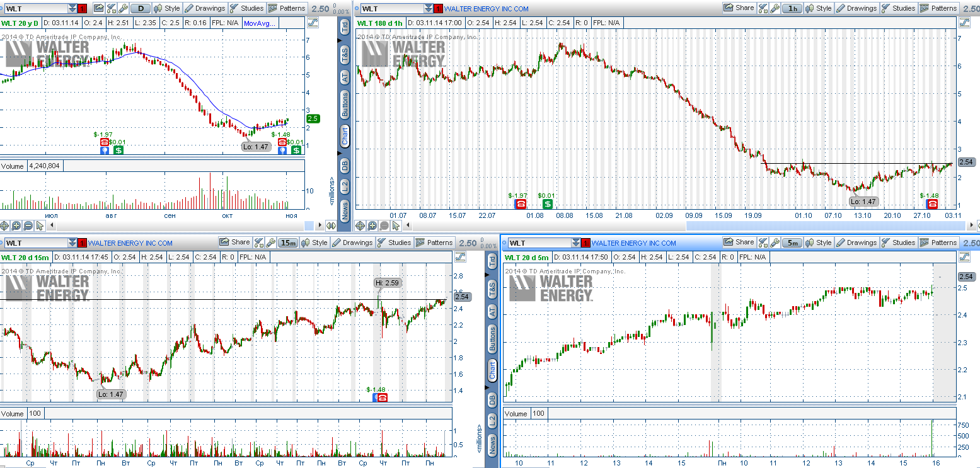Image resolution: width=980 pixels, height=468 pixels.
Task: Click the WALTER ENERGY INC COM link on the 15m chart
Action: coord(130,243)
